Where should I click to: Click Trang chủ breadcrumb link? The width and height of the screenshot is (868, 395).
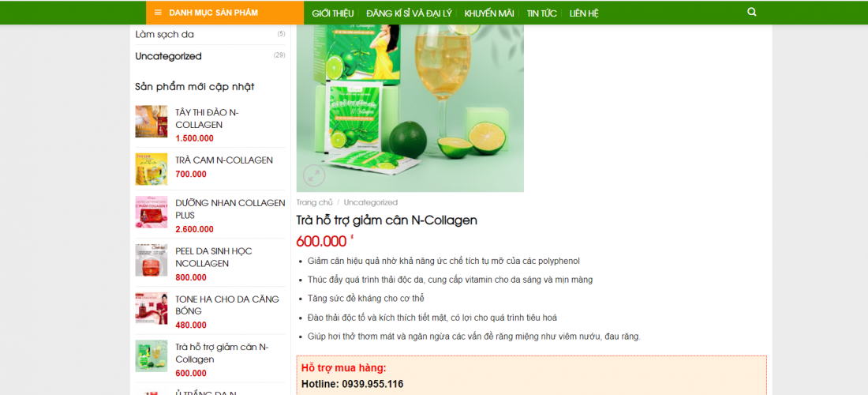[314, 203]
